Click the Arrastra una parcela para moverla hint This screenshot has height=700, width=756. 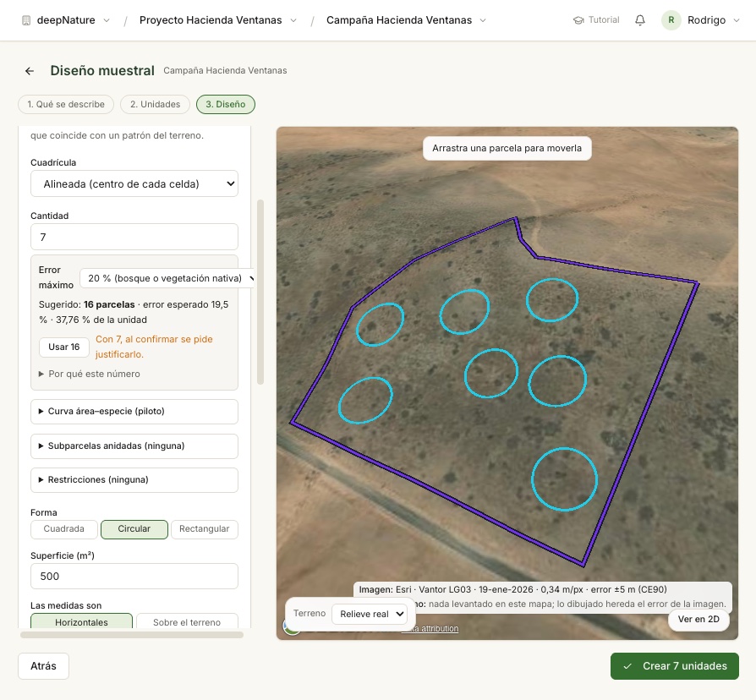(x=507, y=149)
